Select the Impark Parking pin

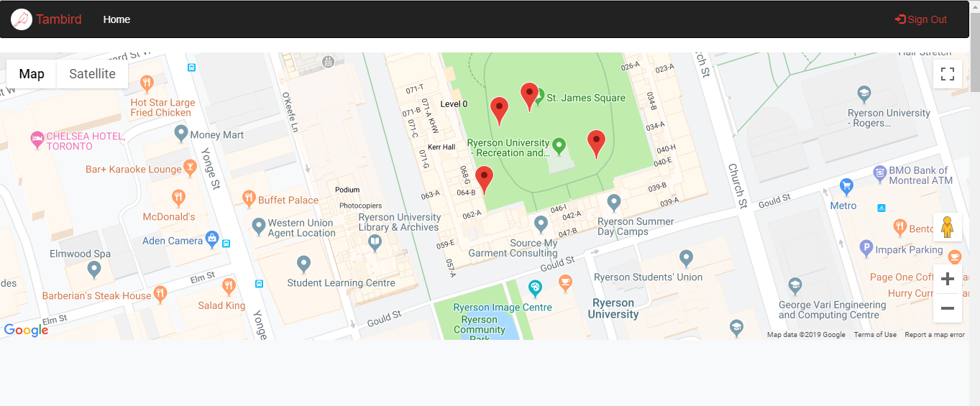click(866, 249)
